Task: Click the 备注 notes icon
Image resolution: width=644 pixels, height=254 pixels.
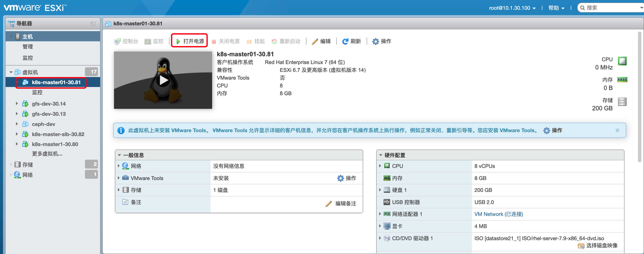Action: pos(125,202)
